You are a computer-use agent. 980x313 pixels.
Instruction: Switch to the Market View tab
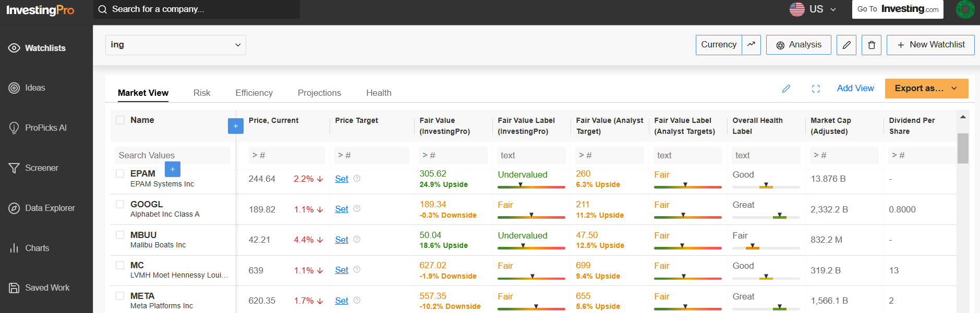(143, 93)
